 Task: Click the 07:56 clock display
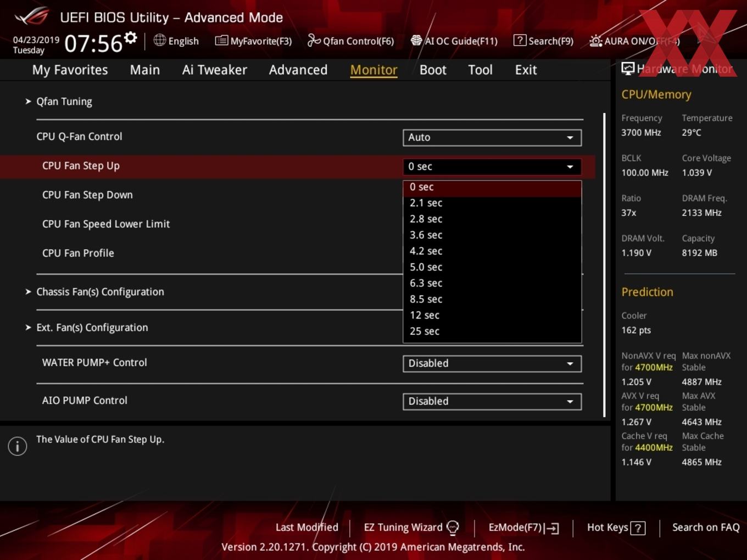[x=93, y=43]
